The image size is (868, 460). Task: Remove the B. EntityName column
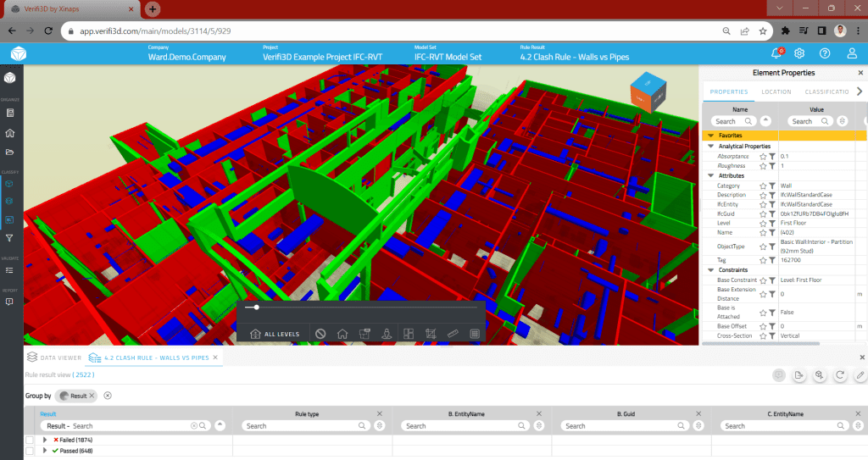pyautogui.click(x=539, y=413)
